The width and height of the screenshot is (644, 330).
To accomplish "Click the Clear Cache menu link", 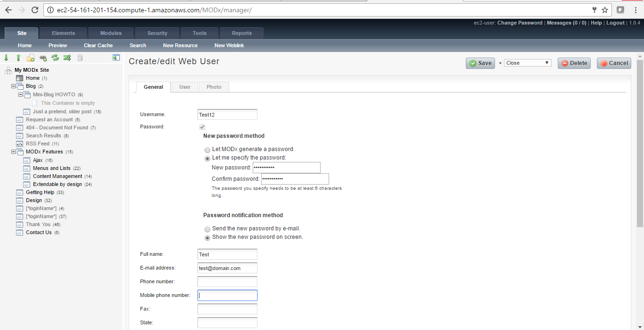I will [98, 45].
